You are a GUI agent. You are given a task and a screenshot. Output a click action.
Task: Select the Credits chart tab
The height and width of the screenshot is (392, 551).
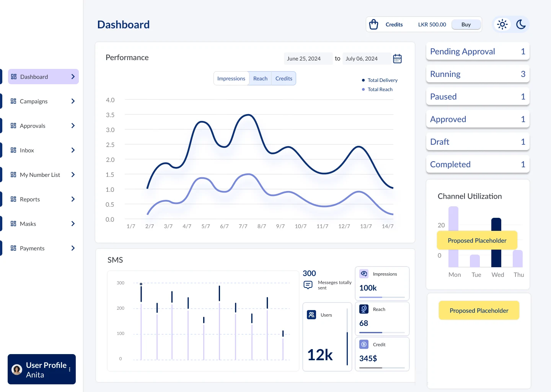(x=284, y=78)
